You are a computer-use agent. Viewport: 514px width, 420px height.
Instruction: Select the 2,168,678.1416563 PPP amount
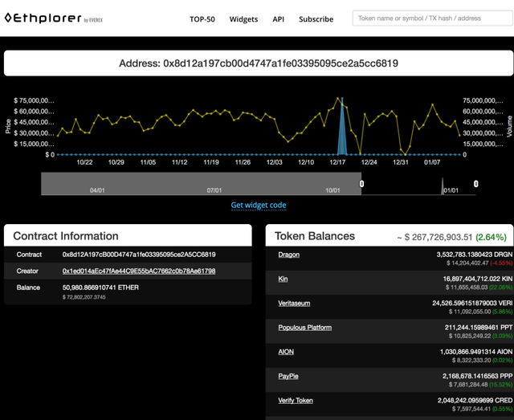[x=477, y=376]
